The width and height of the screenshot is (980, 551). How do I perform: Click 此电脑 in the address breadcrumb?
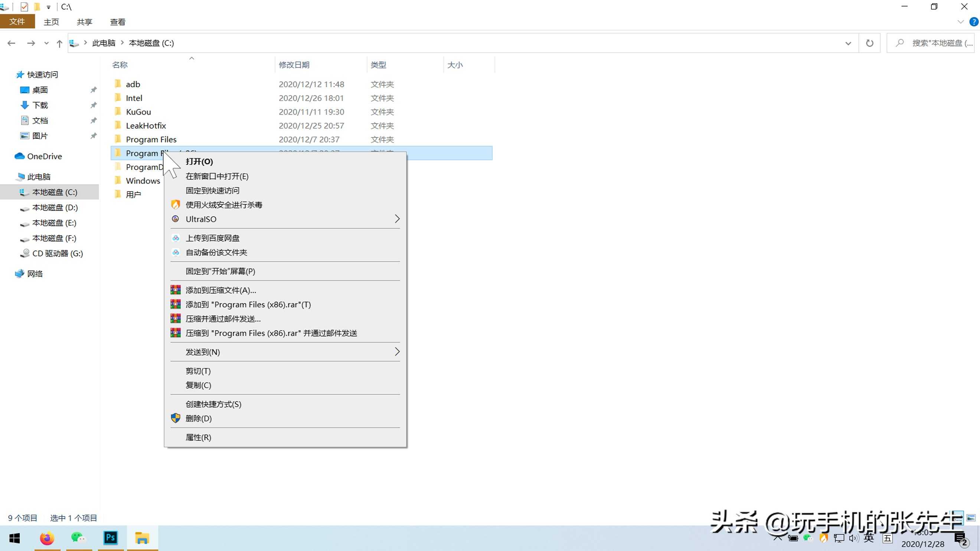click(104, 43)
